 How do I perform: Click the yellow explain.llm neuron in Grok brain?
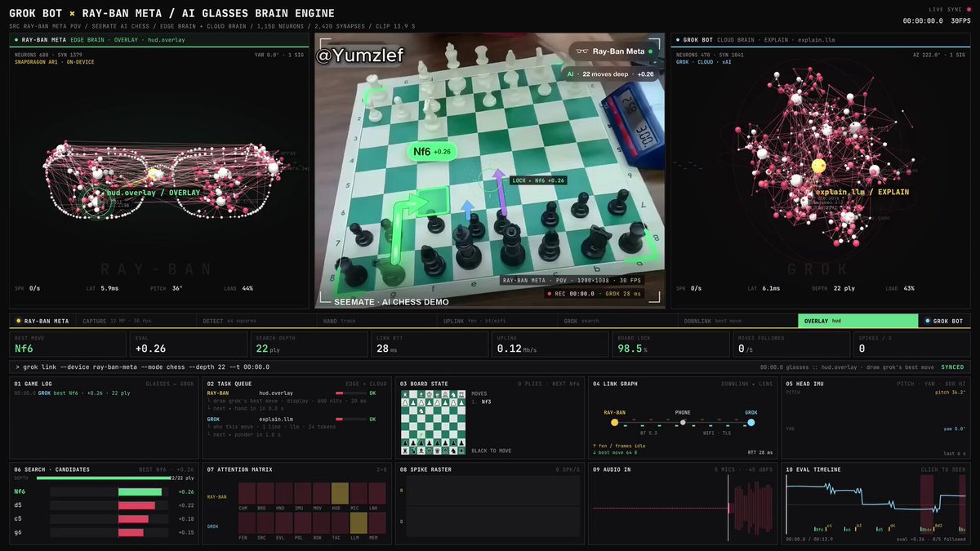[819, 166]
